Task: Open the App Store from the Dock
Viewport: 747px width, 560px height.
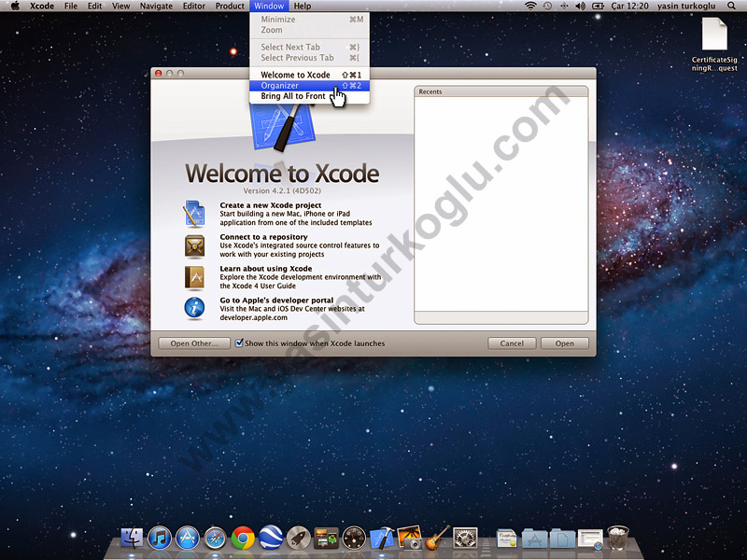Action: (188, 539)
